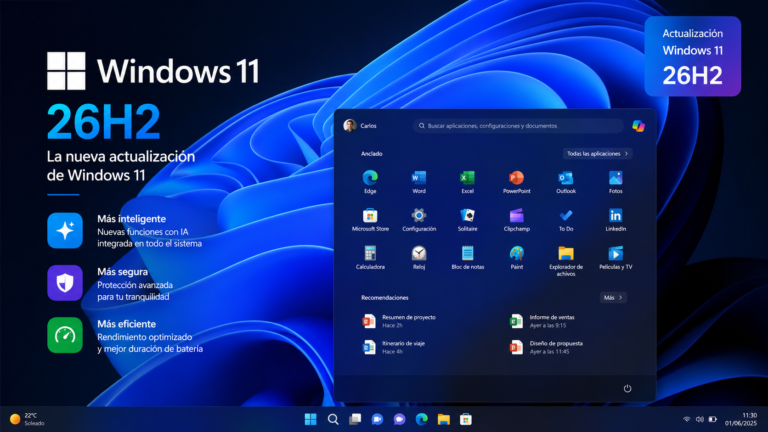Screen dimensions: 768x432
Task: Open the Reloj clock app
Action: pyautogui.click(x=419, y=258)
